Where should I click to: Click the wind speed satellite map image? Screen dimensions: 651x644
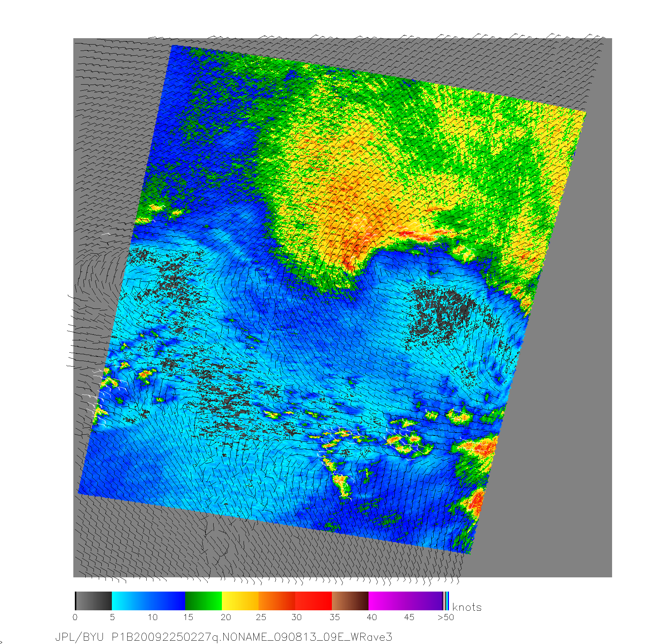point(342,307)
